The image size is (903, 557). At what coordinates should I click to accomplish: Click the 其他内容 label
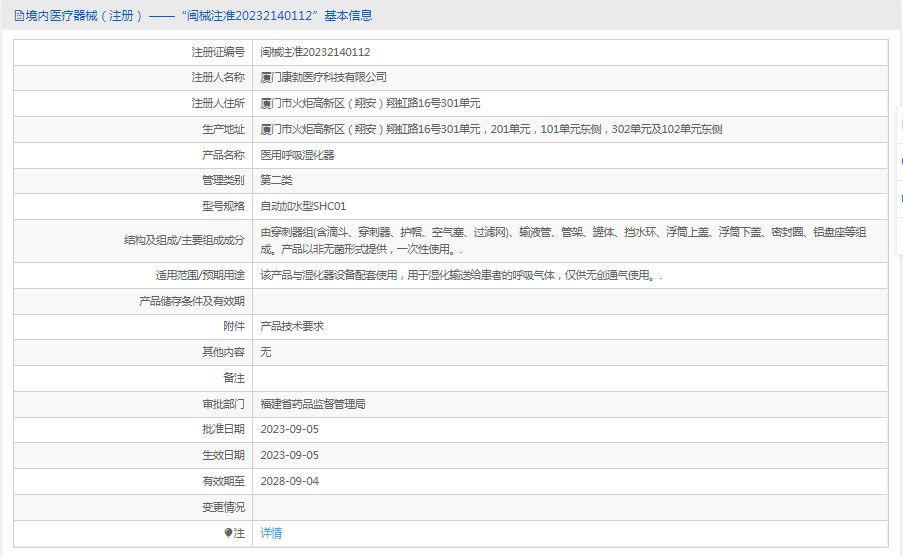(x=223, y=352)
